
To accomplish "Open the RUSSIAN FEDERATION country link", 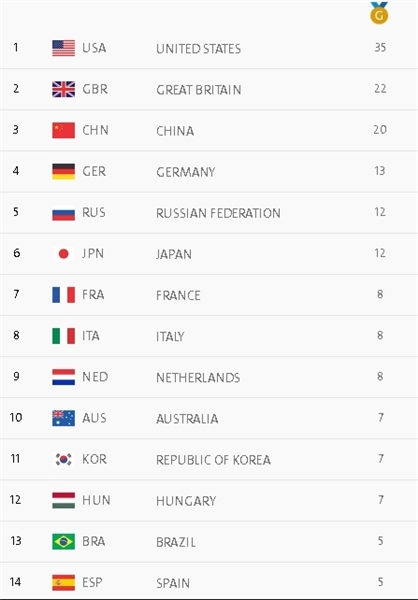I will coord(218,213).
